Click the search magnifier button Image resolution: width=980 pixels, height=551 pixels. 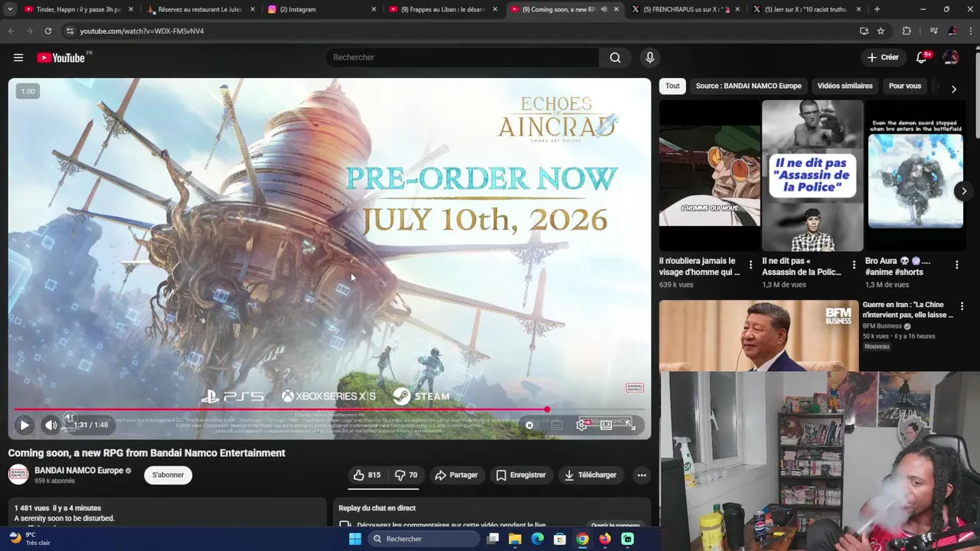(x=615, y=57)
